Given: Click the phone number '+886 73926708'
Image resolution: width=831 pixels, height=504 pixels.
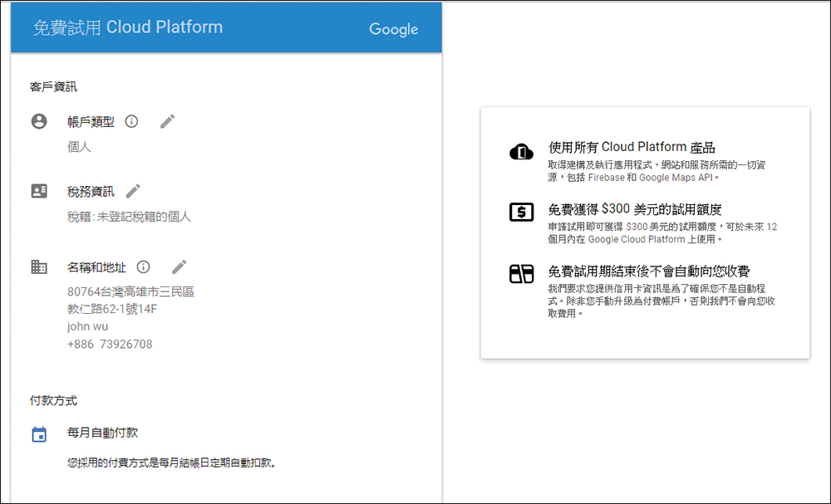Looking at the screenshot, I should (110, 344).
